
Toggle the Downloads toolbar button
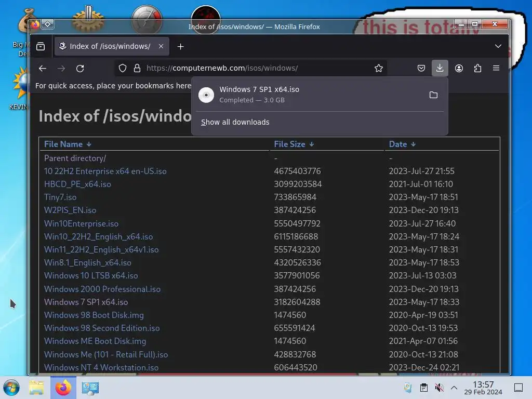[440, 68]
